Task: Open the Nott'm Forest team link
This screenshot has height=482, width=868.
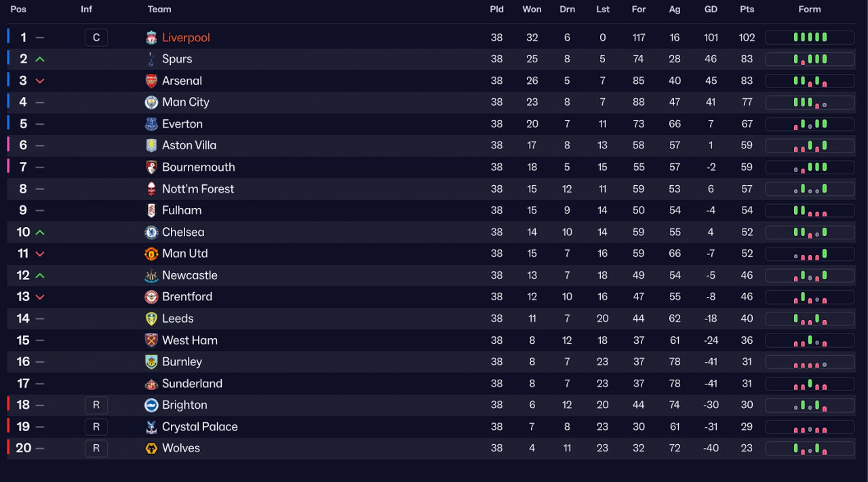Action: tap(198, 189)
